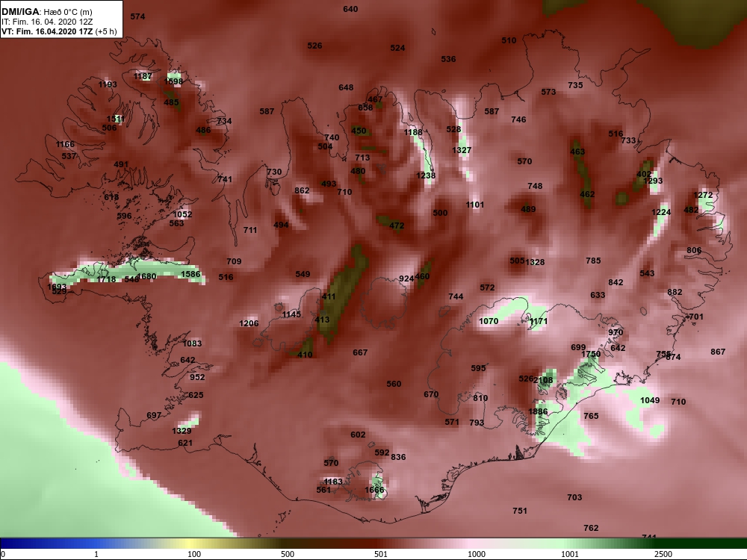
Task: Click the yellow segment of the color scale
Action: pos(190,544)
